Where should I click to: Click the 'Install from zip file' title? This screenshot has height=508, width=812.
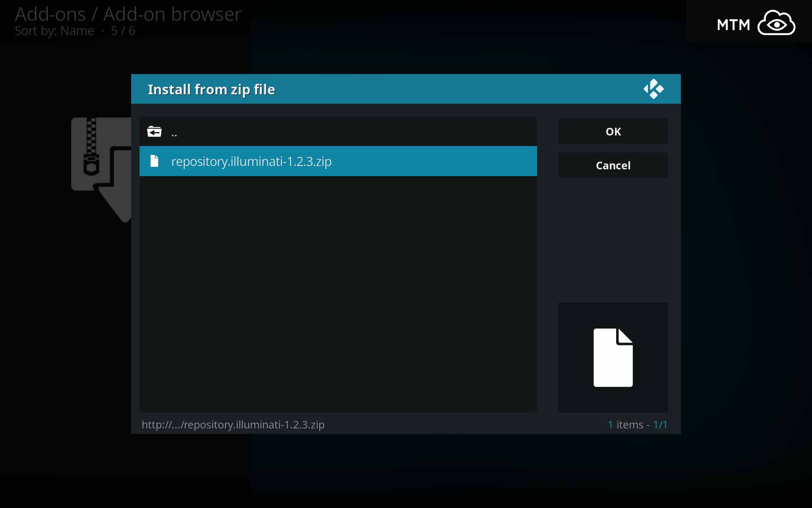click(x=211, y=89)
